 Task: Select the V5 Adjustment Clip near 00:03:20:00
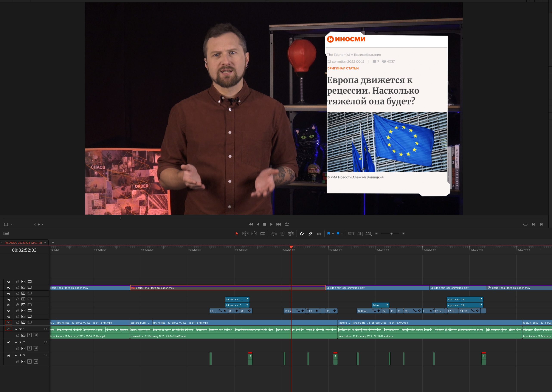[465, 299]
